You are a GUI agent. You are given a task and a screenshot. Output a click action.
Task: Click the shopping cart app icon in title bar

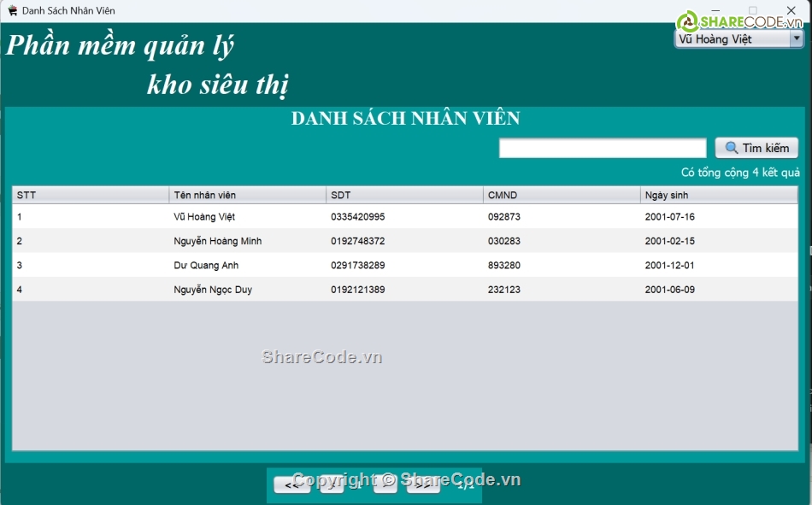pos(13,10)
